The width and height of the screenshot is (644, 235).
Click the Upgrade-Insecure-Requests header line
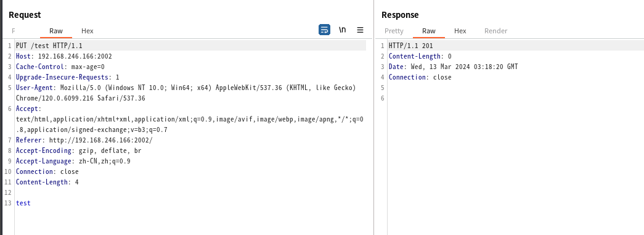68,77
